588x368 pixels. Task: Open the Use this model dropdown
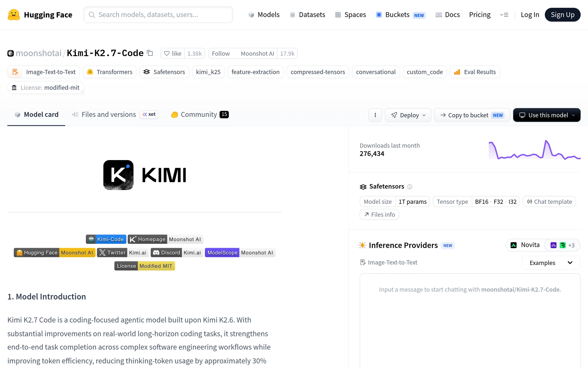[547, 115]
